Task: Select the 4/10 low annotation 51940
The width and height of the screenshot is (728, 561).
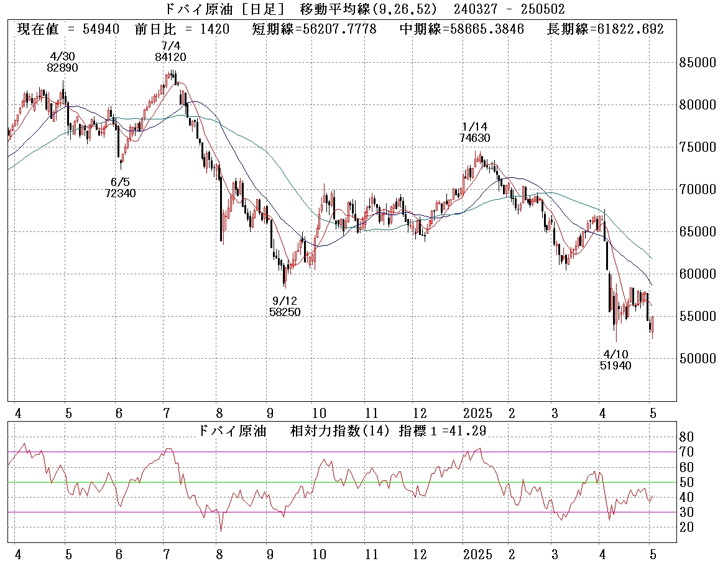Action: [x=615, y=366]
